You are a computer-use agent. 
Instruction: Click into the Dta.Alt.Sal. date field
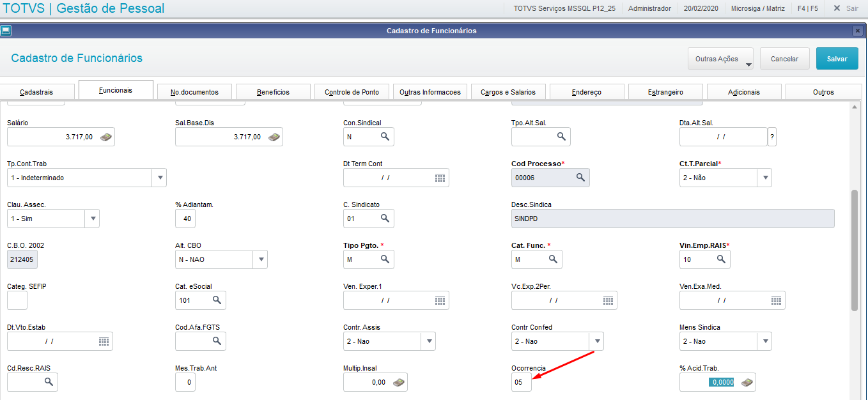point(723,137)
